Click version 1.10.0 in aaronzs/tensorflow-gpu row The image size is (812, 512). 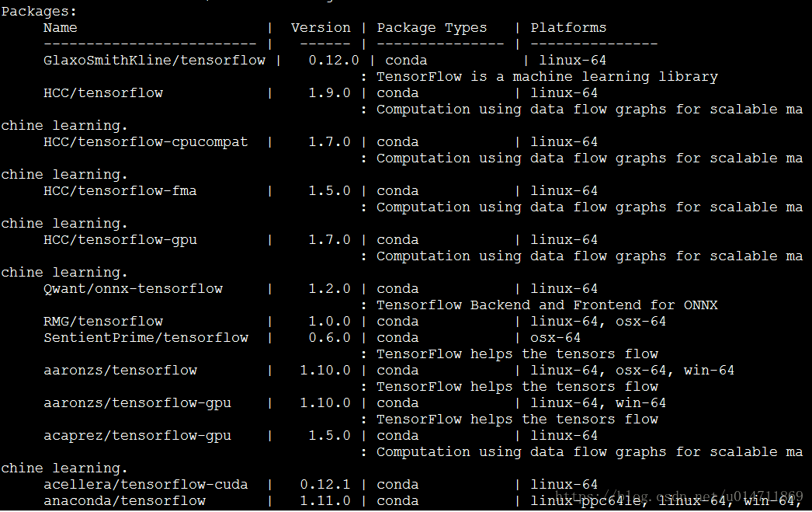[325, 402]
